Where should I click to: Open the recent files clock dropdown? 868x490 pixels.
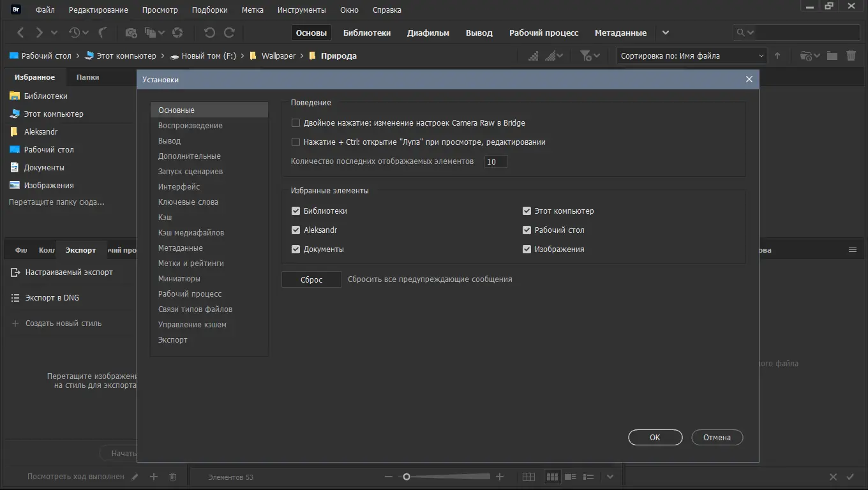pos(79,33)
